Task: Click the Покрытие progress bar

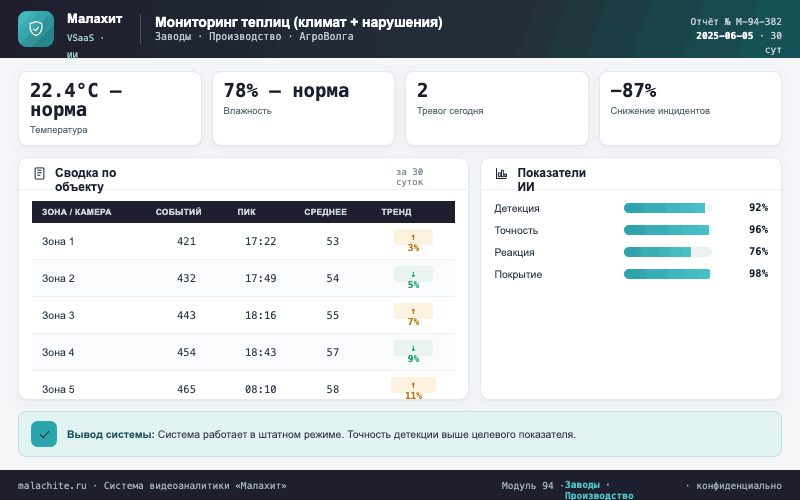Action: 667,274
